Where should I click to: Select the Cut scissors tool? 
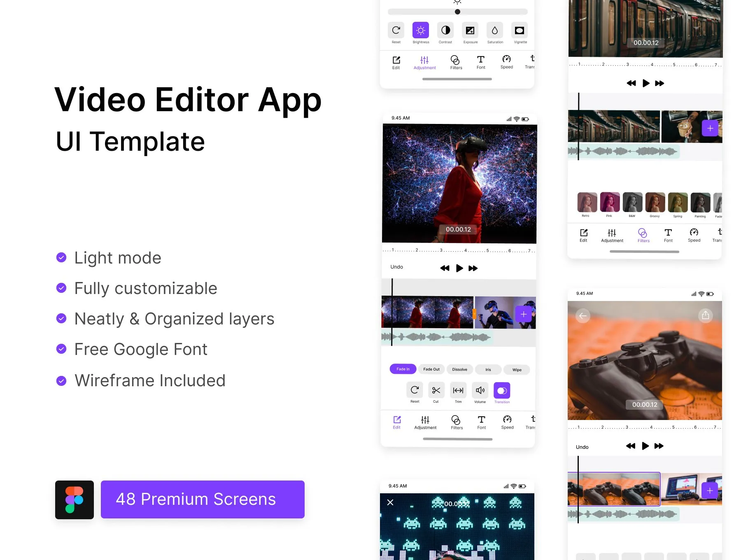436,390
